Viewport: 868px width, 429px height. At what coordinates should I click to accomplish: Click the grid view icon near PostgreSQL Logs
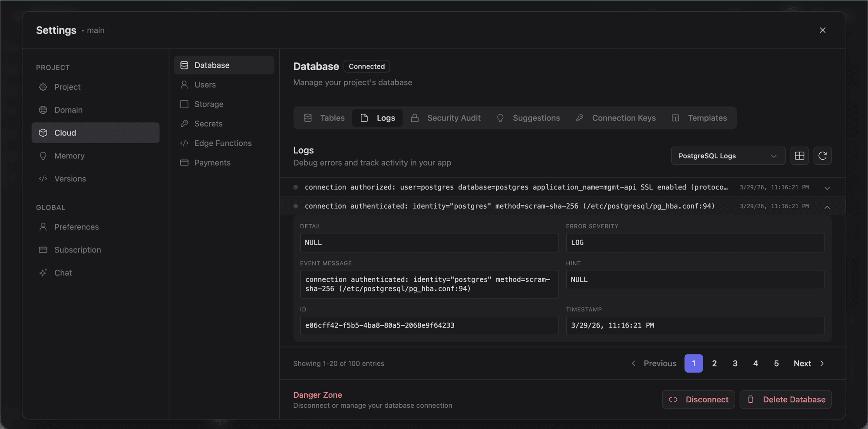tap(799, 155)
